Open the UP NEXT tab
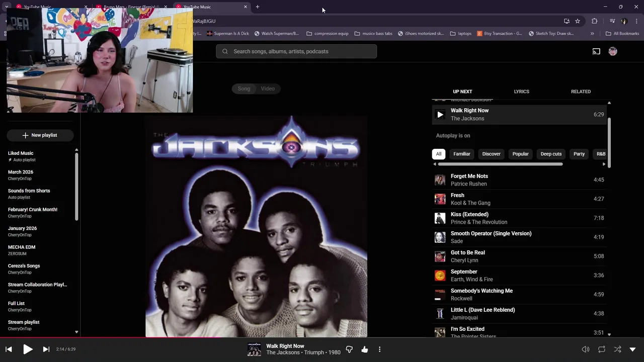This screenshot has height=362, width=644. [462, 92]
